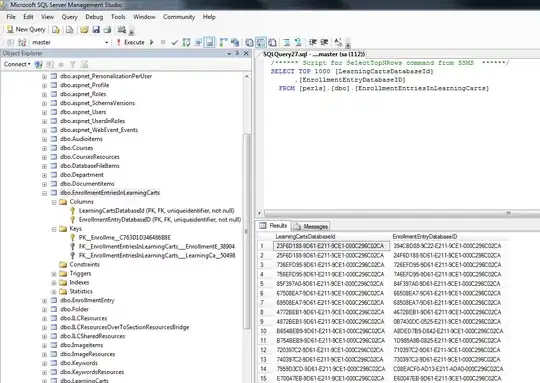Save the query with the disk icon
This screenshot has height=383, width=540.
[96, 30]
